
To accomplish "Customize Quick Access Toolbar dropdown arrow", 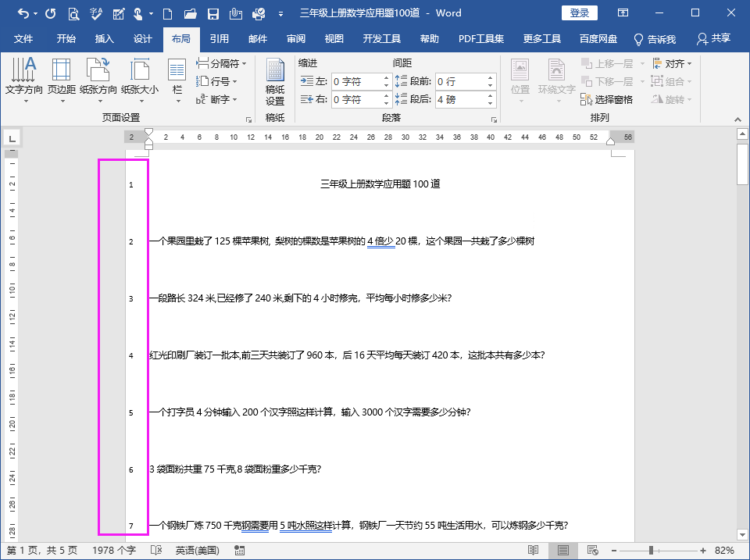I will [280, 14].
